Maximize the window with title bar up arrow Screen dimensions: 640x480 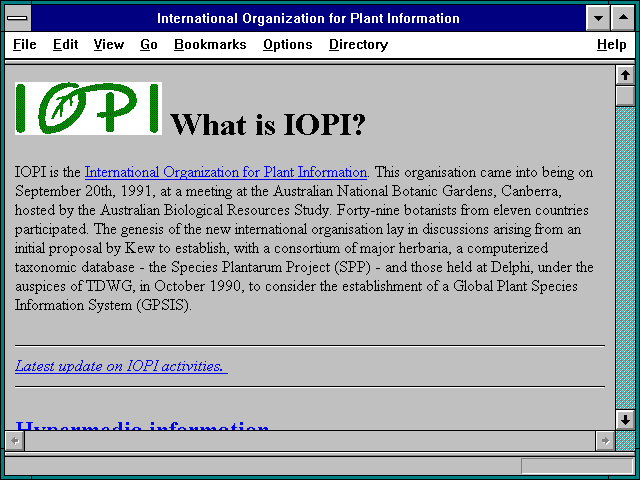coord(623,18)
